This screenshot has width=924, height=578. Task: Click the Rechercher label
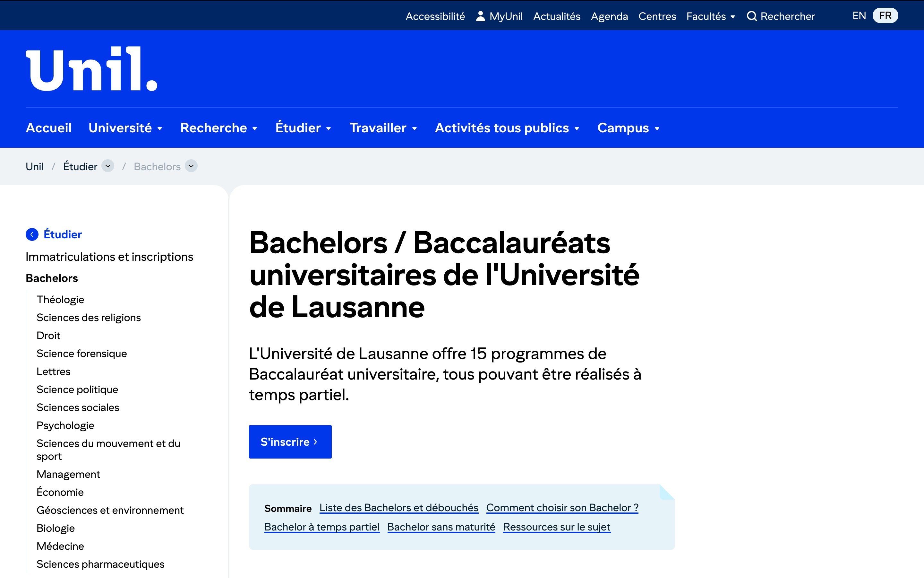pyautogui.click(x=787, y=16)
